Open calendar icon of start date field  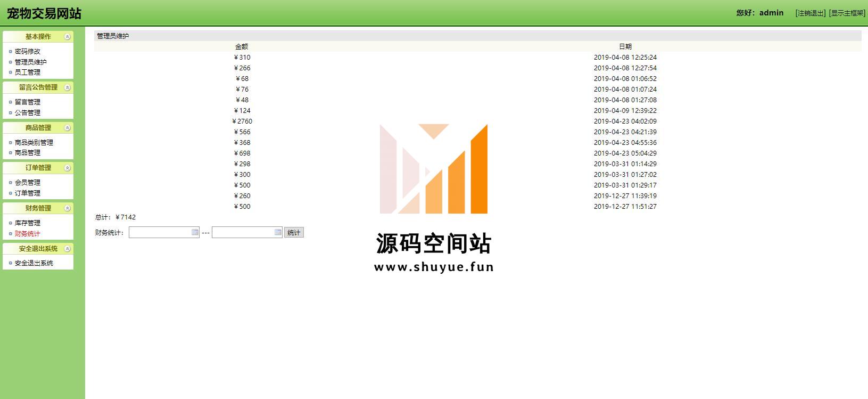pos(195,232)
